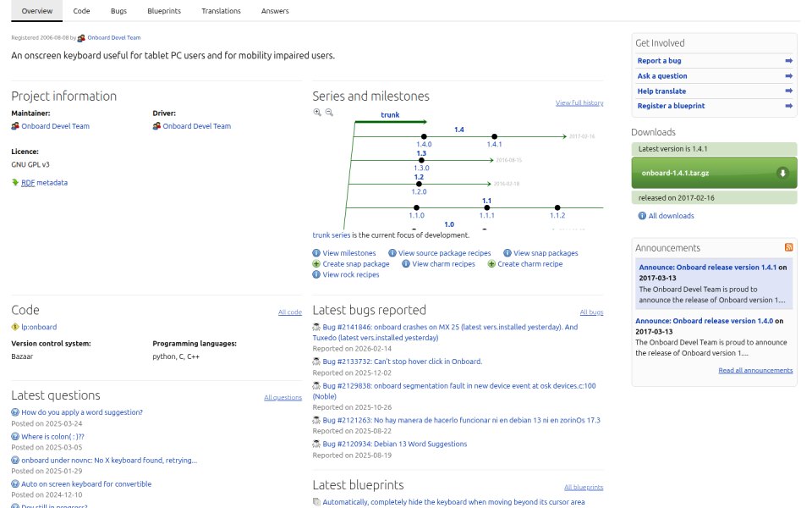Open the All questions link
The width and height of the screenshot is (812, 508).
[x=283, y=398]
